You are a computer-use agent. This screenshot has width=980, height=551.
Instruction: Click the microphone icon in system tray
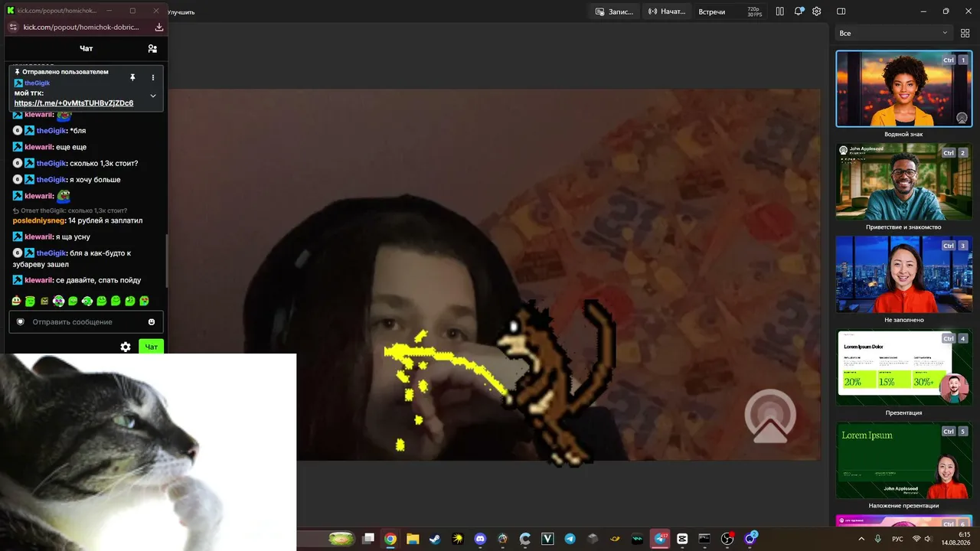click(x=878, y=539)
